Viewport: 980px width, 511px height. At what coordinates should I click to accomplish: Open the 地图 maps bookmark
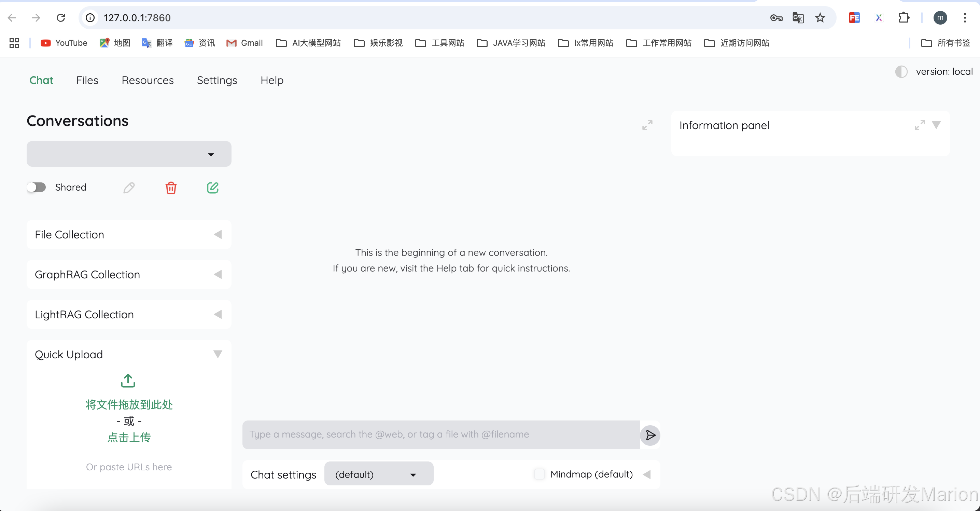[x=115, y=43]
